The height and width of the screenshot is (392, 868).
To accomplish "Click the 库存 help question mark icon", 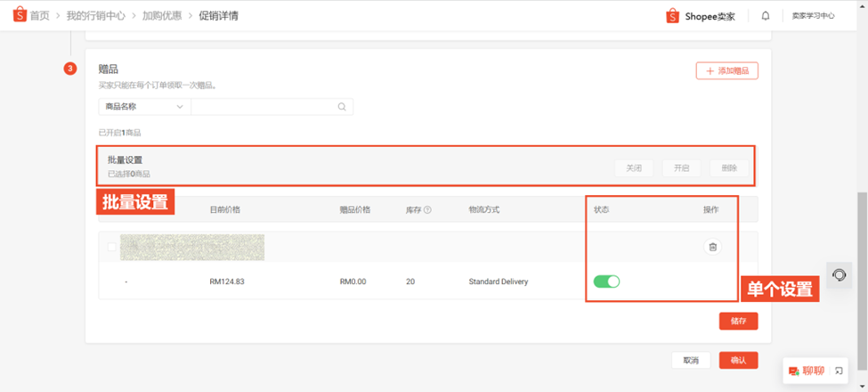I will click(428, 210).
